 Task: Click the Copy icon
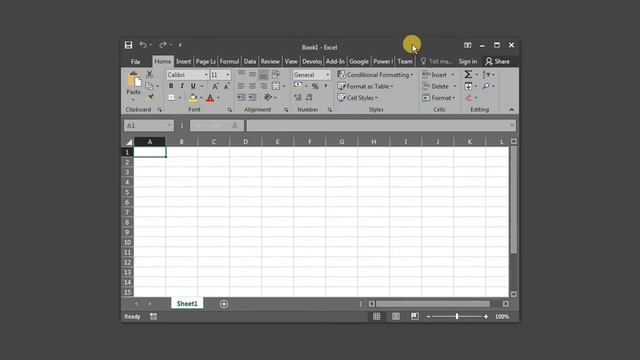[149, 86]
